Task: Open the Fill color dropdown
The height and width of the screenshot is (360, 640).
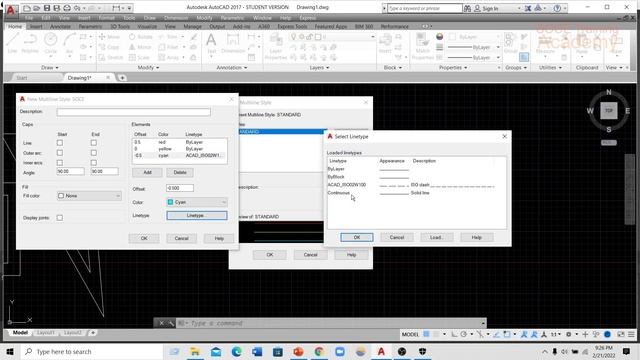Action: tap(89, 196)
